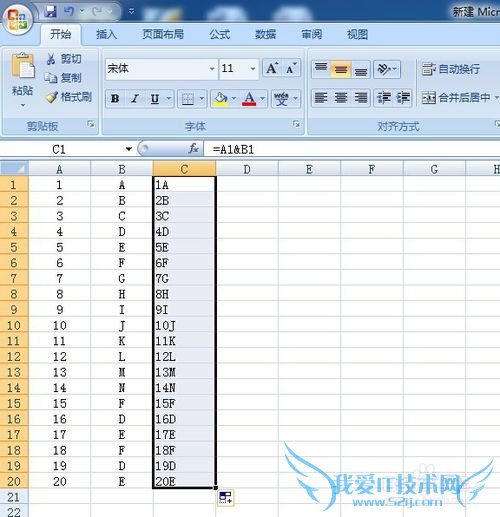This screenshot has width=500, height=517.
Task: Select column A header
Action: coord(59,169)
